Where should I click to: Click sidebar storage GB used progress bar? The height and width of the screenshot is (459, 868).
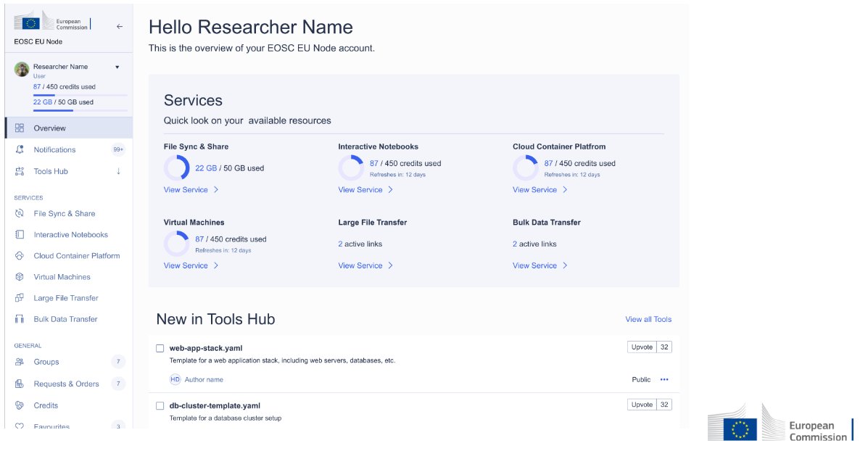[80, 110]
